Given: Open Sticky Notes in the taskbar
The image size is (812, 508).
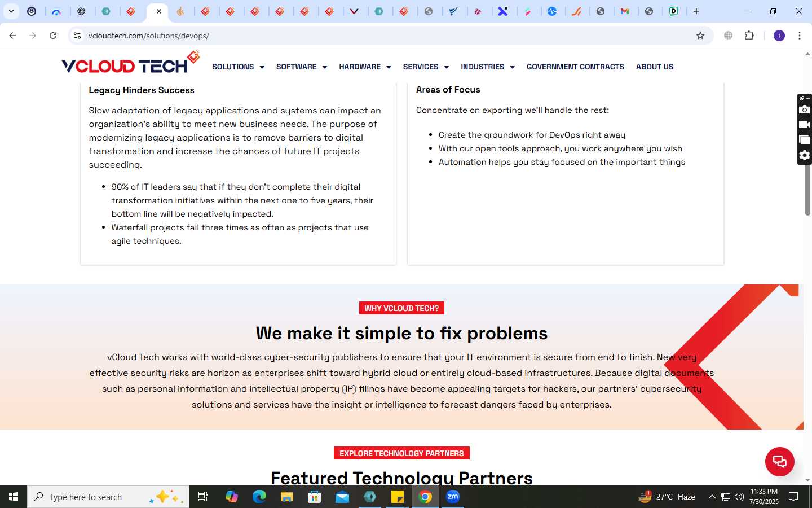Looking at the screenshot, I should (x=398, y=497).
